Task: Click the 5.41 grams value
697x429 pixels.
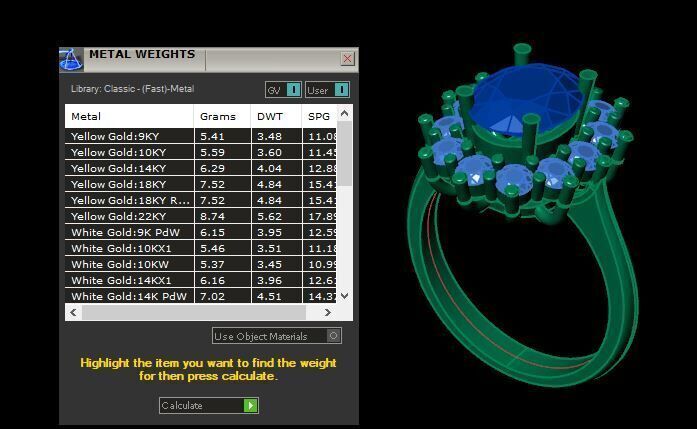Action: pos(212,136)
